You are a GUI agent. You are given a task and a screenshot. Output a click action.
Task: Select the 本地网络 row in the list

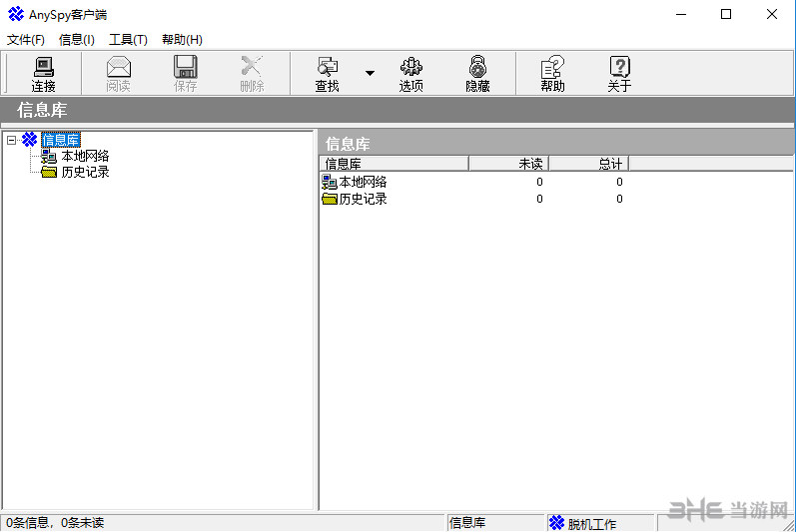click(x=362, y=182)
